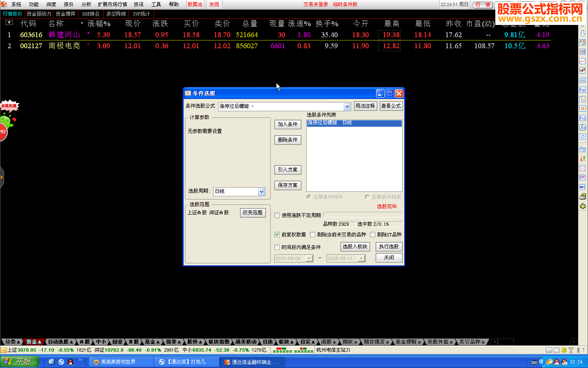The image size is (588, 368).
Task: Open the F10 company info sidebar icon
Action: [583, 90]
